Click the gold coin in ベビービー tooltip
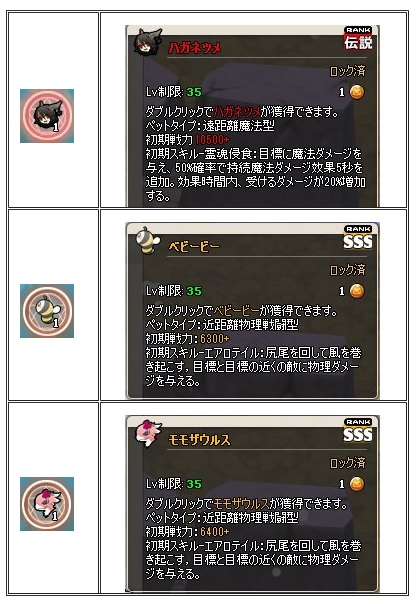 tap(357, 291)
